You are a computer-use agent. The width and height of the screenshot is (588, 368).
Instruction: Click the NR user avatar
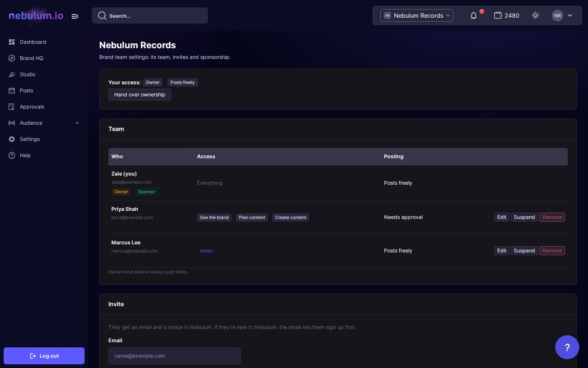(557, 15)
